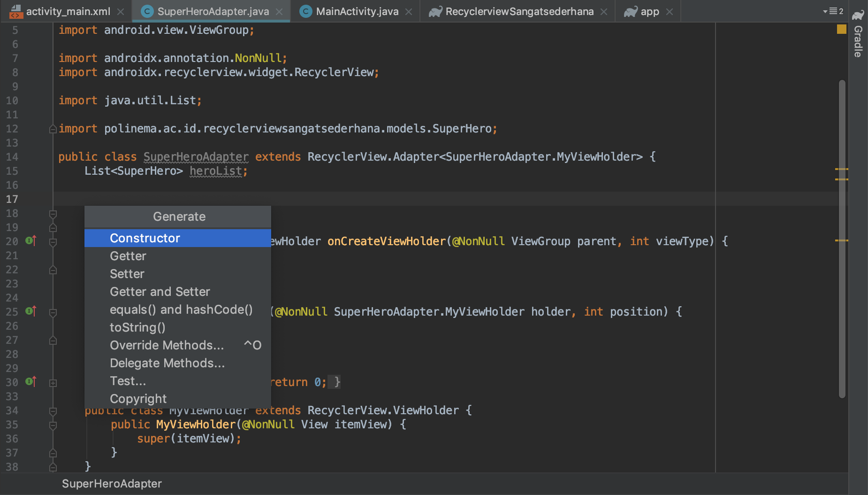Choose Setter in Generate popup
Viewport: 868px width, 495px height.
point(177,274)
